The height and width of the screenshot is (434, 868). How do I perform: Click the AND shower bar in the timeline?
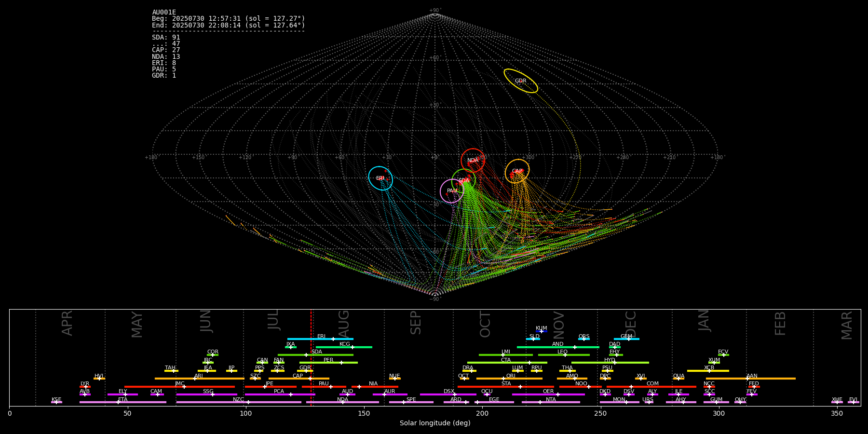point(558,347)
